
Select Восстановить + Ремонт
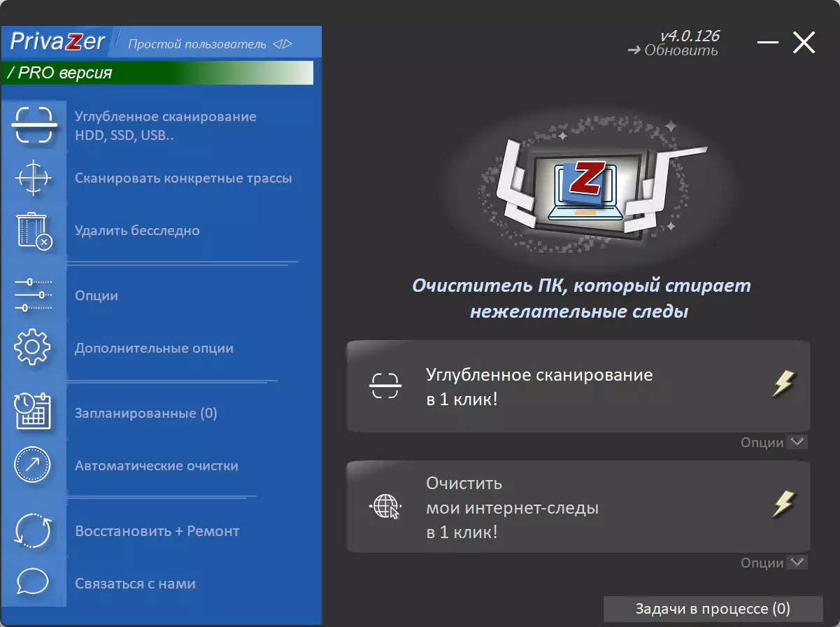point(157,531)
